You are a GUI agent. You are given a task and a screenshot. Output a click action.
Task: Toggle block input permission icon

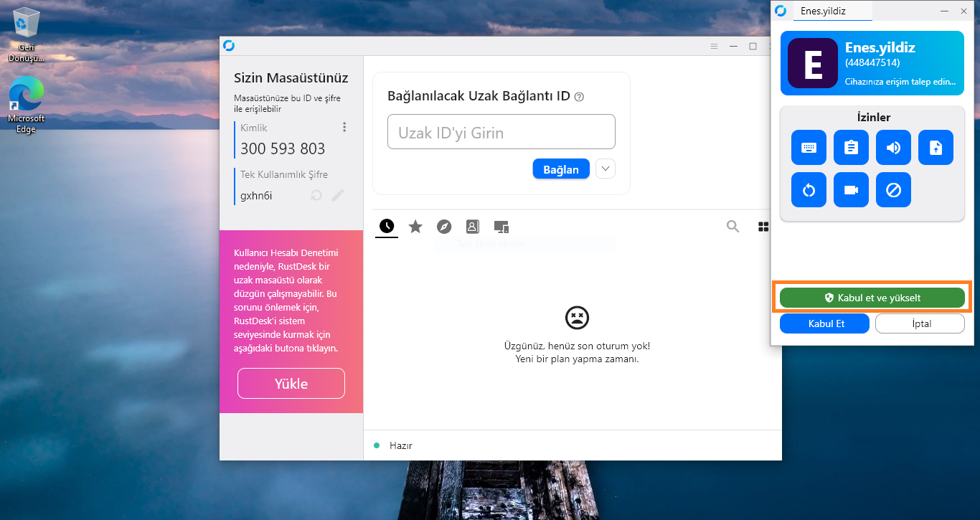point(893,190)
